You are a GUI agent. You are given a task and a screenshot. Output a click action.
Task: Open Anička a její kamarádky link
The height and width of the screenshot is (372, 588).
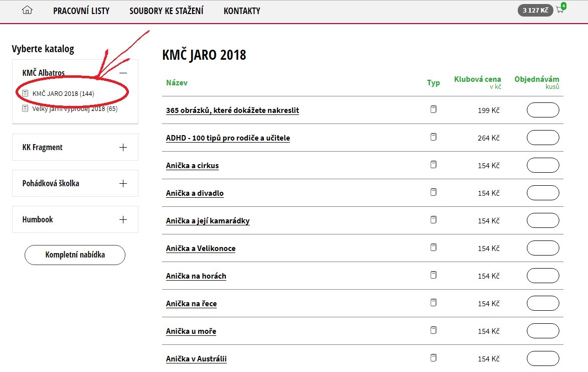pyautogui.click(x=208, y=221)
